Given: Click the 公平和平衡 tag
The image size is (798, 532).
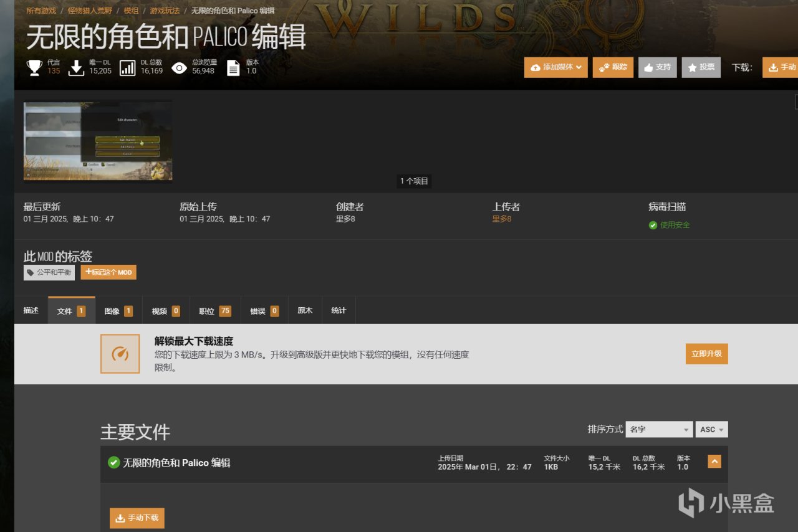Looking at the screenshot, I should point(49,272).
